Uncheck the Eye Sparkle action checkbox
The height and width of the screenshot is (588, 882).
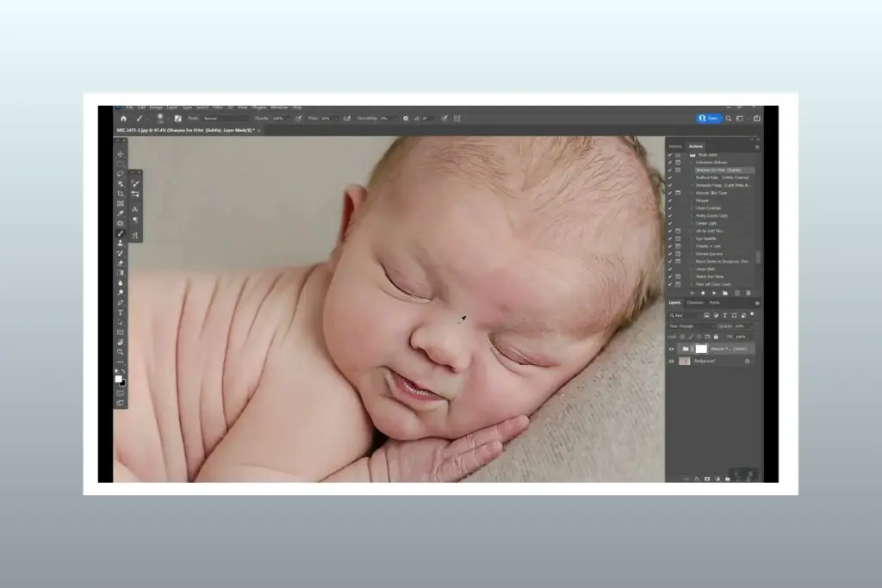pos(670,238)
